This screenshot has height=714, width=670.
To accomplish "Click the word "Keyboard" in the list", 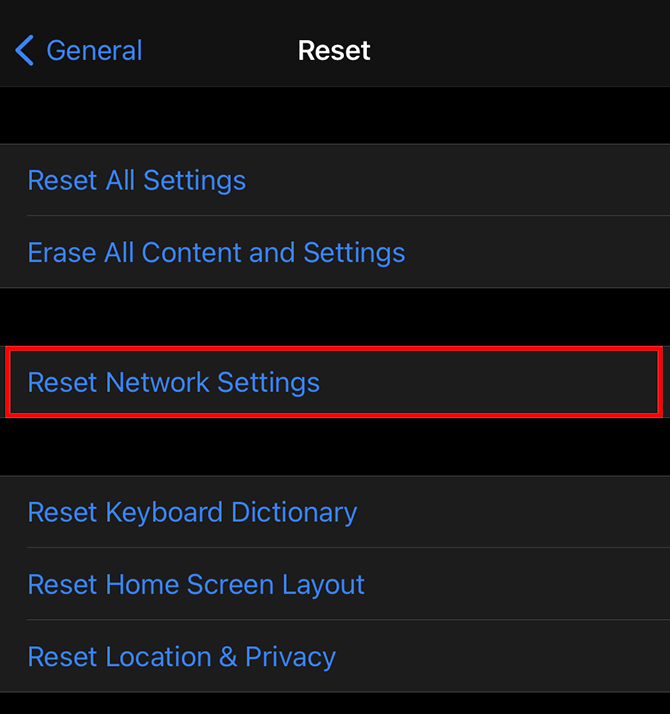I will 165,512.
